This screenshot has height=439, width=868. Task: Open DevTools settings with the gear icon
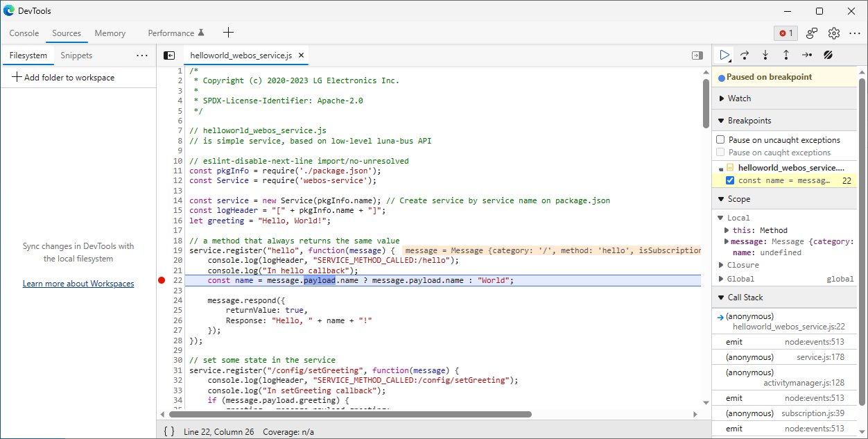click(x=834, y=33)
